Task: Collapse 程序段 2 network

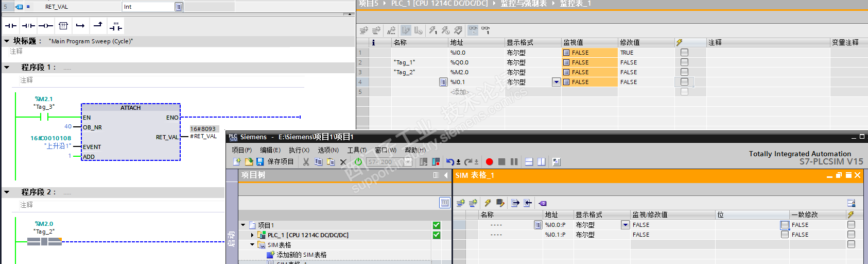Action: pos(7,192)
